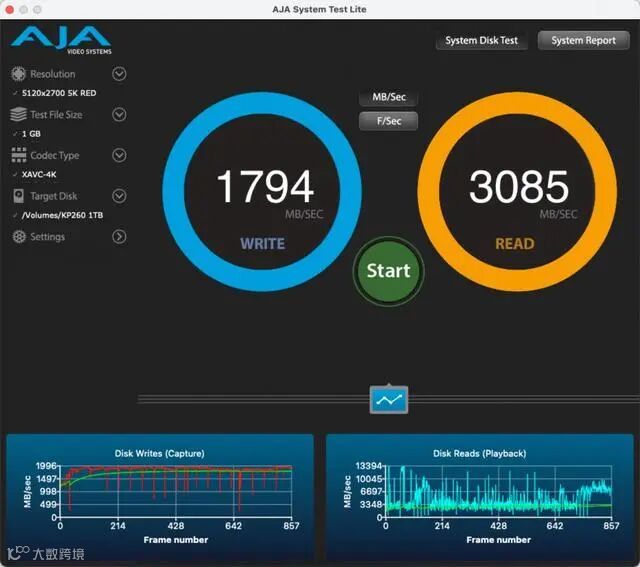Click the Disk Reads (Playback) graph
The image size is (640, 567).
pyautogui.click(x=498, y=491)
